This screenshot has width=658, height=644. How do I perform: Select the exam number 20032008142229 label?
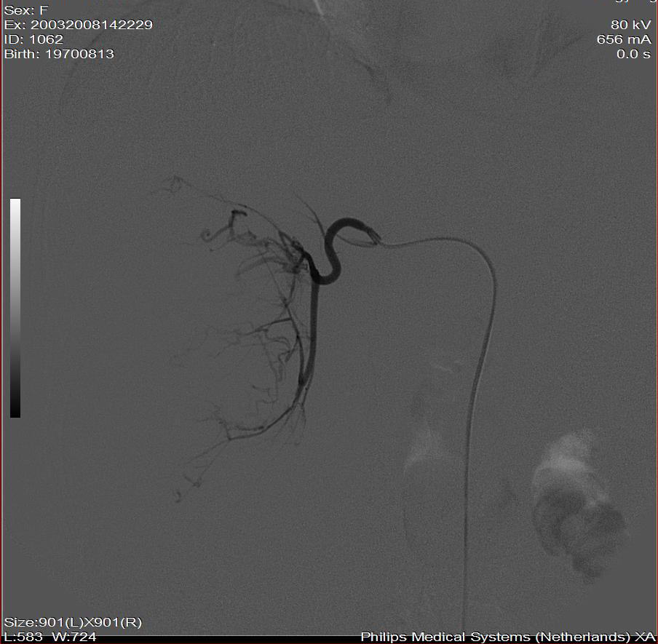tap(78, 25)
